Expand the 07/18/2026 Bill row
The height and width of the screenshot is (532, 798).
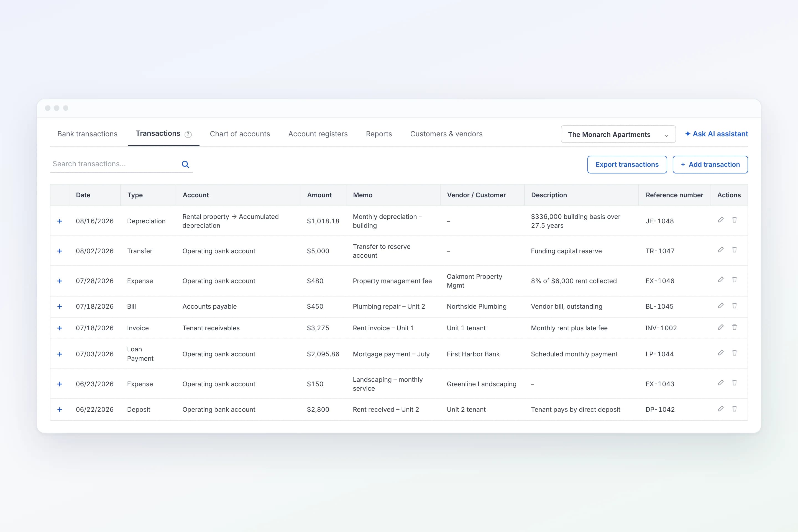[60, 306]
